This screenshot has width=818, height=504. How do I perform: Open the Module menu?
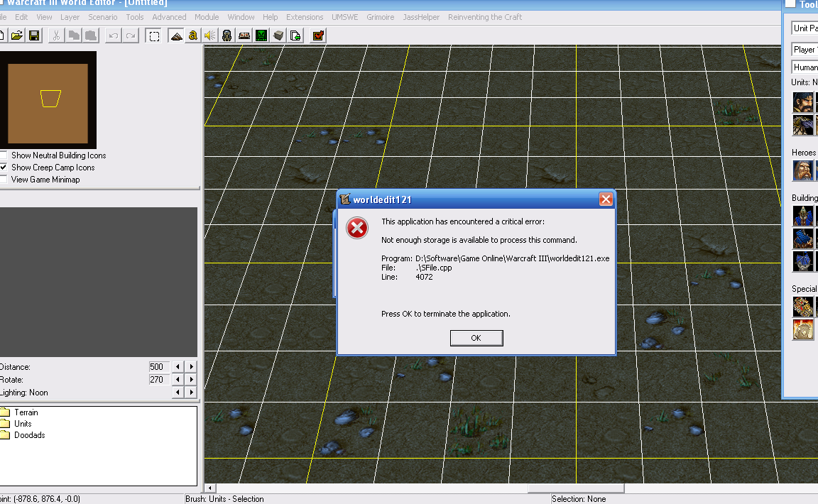point(207,17)
